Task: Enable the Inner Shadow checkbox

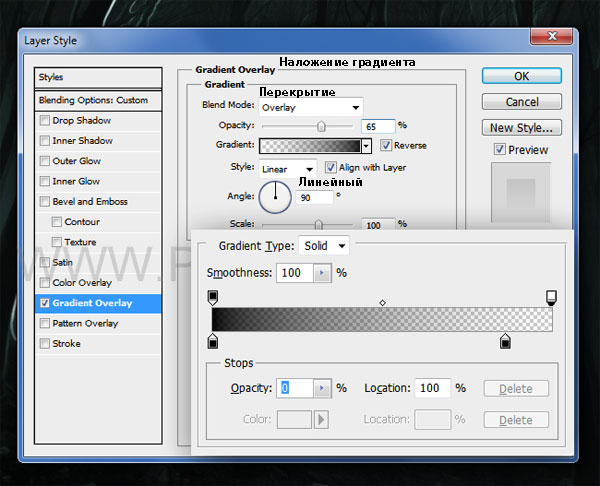Action: point(45,140)
